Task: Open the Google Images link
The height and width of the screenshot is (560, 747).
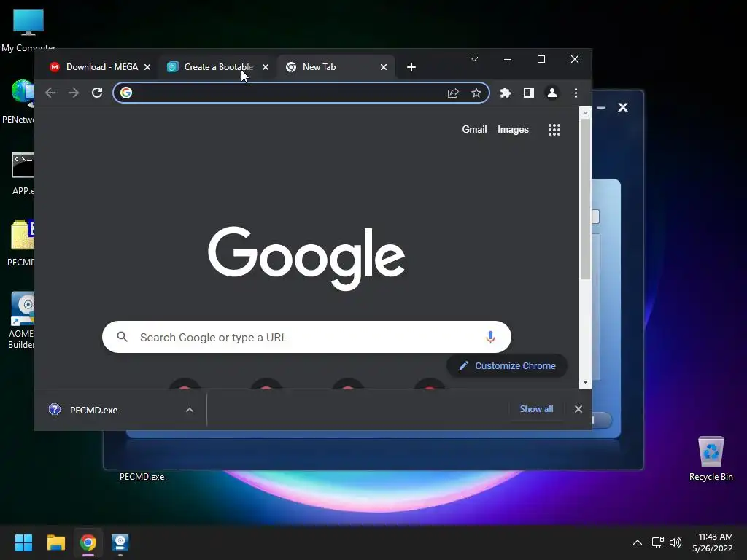Action: point(513,130)
